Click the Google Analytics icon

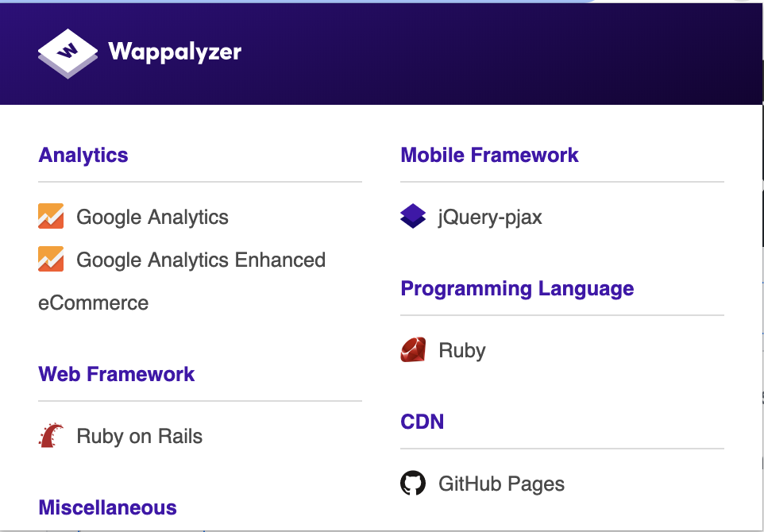point(50,216)
